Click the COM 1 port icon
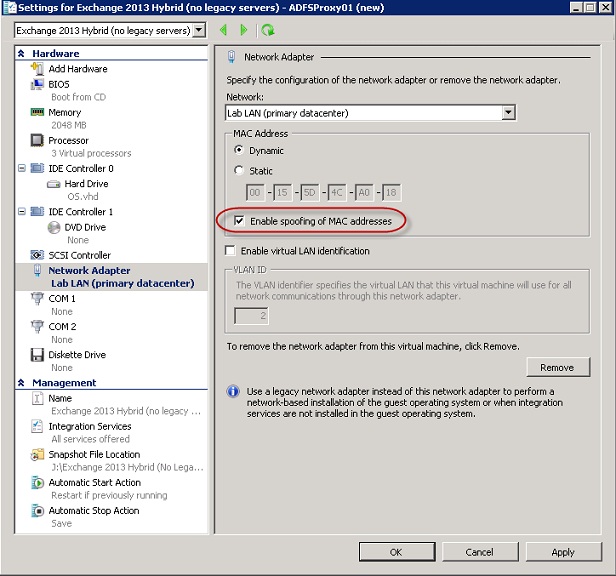The image size is (616, 576). point(37,299)
